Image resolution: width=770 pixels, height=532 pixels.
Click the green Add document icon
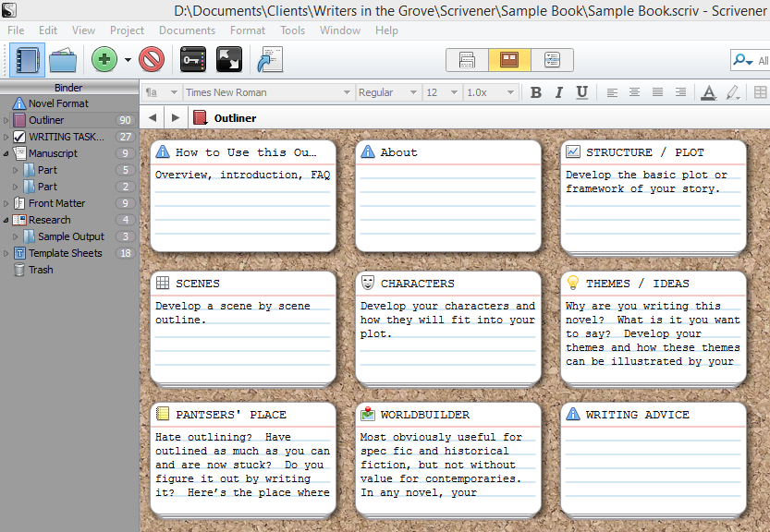coord(104,61)
